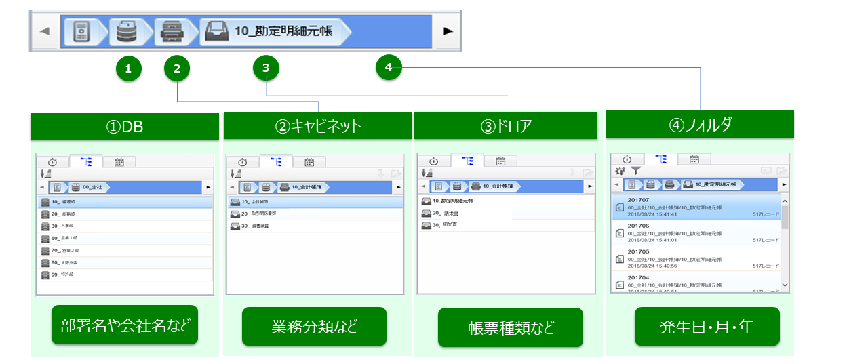Image resolution: width=868 pixels, height=364 pixels.
Task: Click the database icon in the large top breadcrumb
Action: pyautogui.click(x=125, y=32)
